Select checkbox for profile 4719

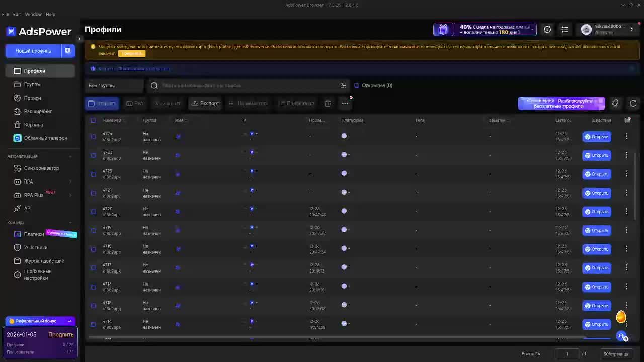(x=93, y=230)
